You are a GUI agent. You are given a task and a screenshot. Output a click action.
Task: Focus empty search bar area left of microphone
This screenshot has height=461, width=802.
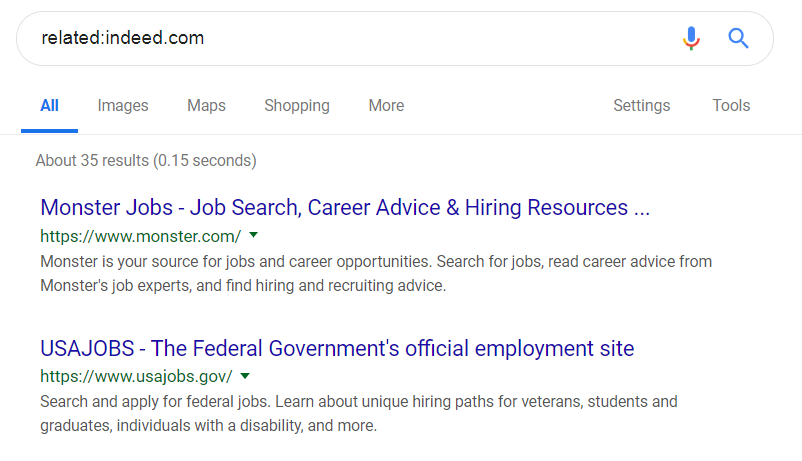pyautogui.click(x=440, y=38)
